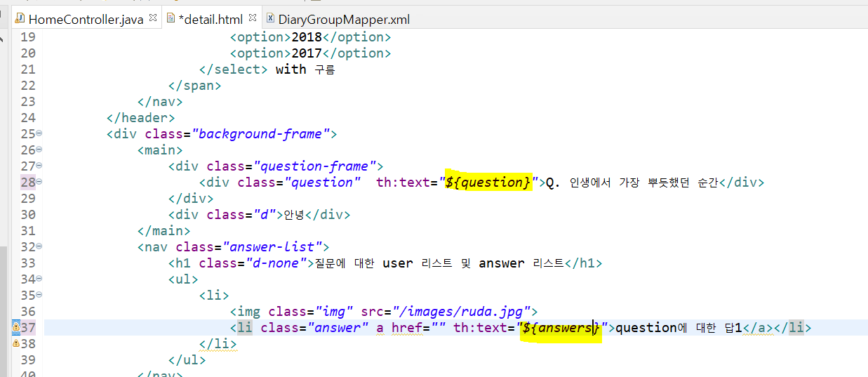Click the </nav> closing tag on line 23

pyautogui.click(x=161, y=101)
